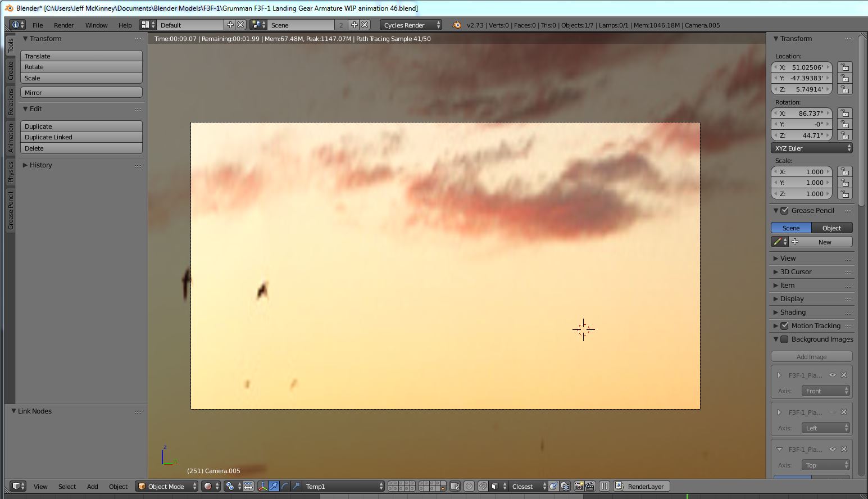Select the translate manipulator arrow icon
Screen dimensions: 868x499
(274, 487)
